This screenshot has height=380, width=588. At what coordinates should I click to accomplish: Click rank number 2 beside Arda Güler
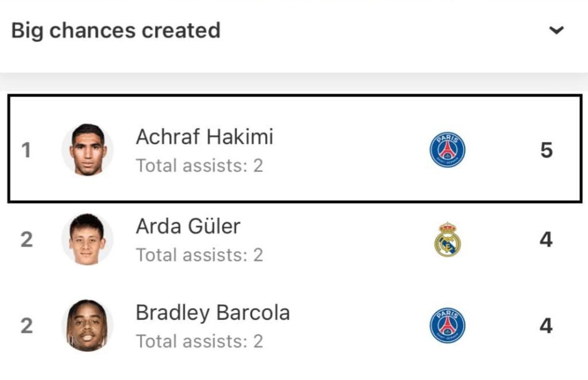[26, 240]
